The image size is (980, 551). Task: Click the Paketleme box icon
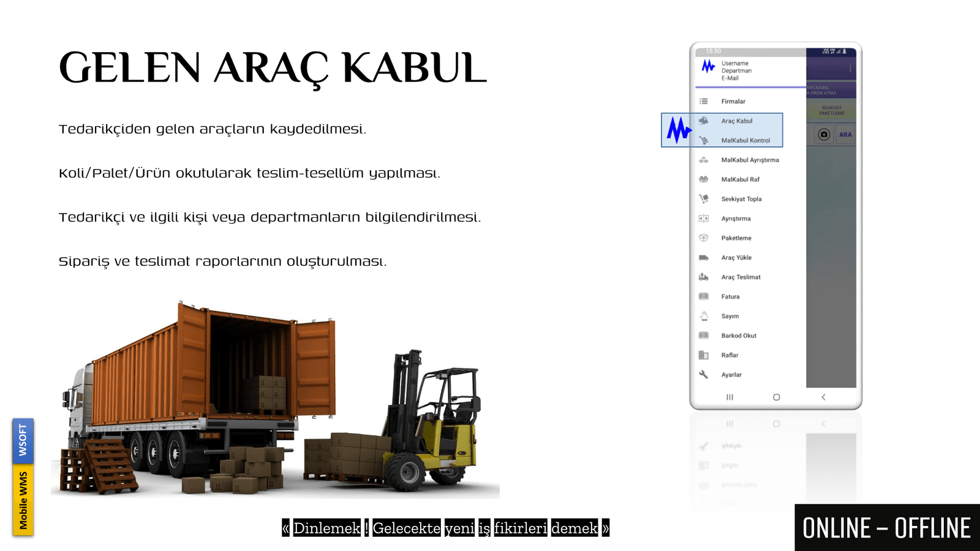tap(704, 238)
